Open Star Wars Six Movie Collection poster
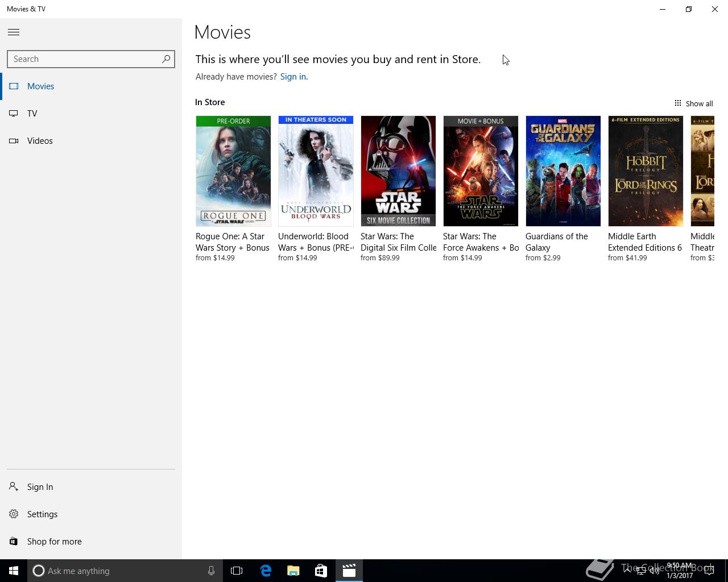This screenshot has height=582, width=728. [x=398, y=171]
